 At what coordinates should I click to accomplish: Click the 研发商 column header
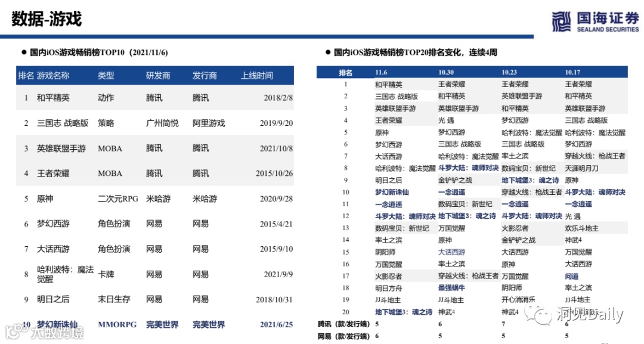(x=158, y=76)
